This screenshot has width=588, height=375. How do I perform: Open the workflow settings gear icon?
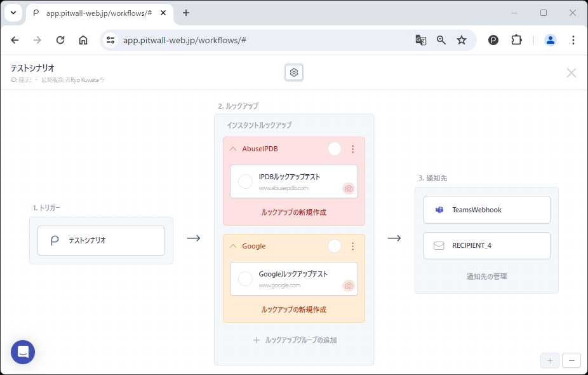[x=293, y=72]
